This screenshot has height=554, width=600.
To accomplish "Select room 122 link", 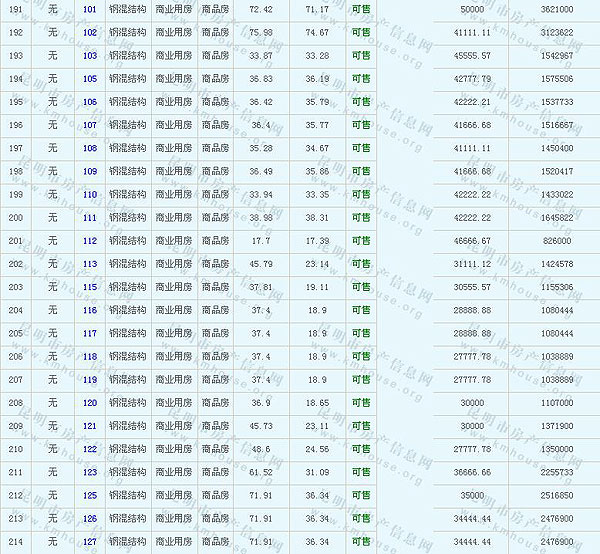I will [x=90, y=449].
